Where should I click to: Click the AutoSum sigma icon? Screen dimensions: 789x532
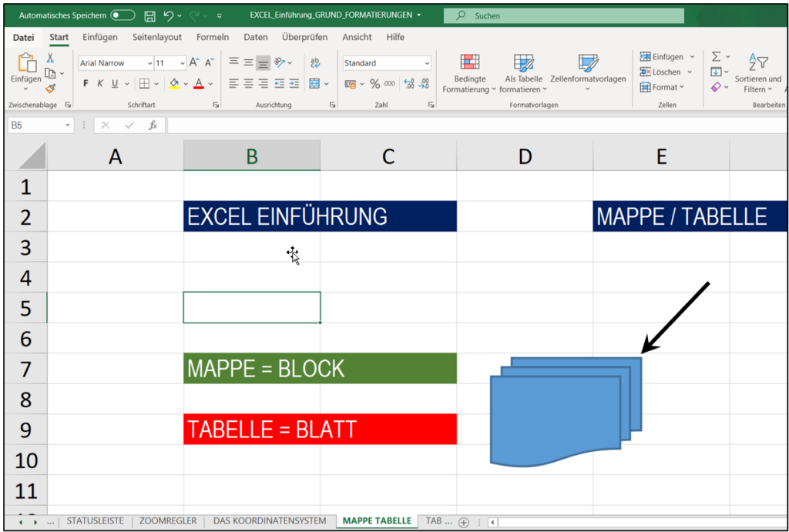[716, 57]
